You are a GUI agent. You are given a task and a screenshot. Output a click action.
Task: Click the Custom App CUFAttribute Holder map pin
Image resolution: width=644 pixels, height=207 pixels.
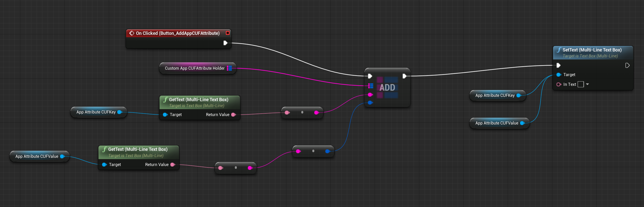(229, 68)
